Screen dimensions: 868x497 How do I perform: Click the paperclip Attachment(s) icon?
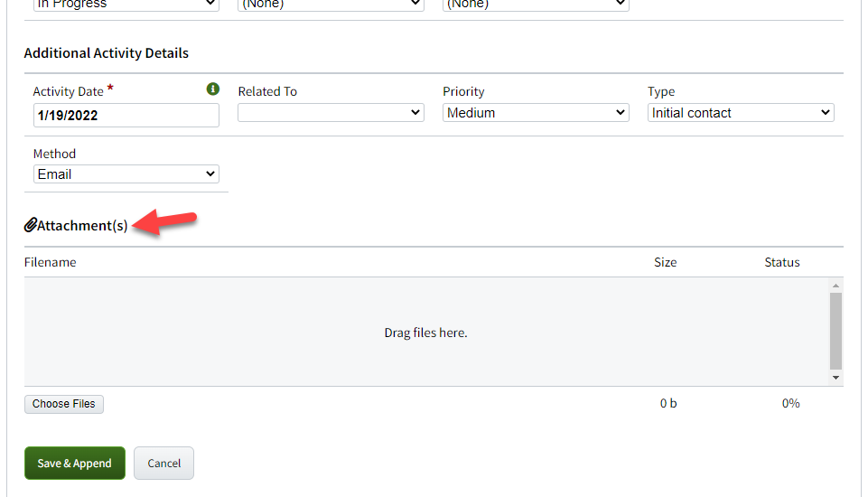point(31,225)
